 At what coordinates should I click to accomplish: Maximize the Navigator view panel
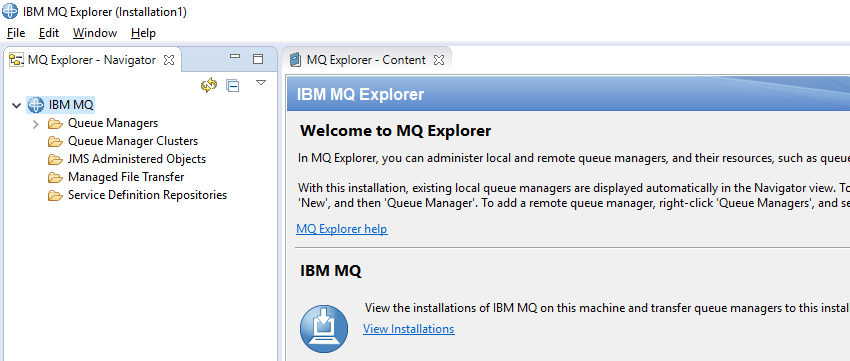[258, 59]
